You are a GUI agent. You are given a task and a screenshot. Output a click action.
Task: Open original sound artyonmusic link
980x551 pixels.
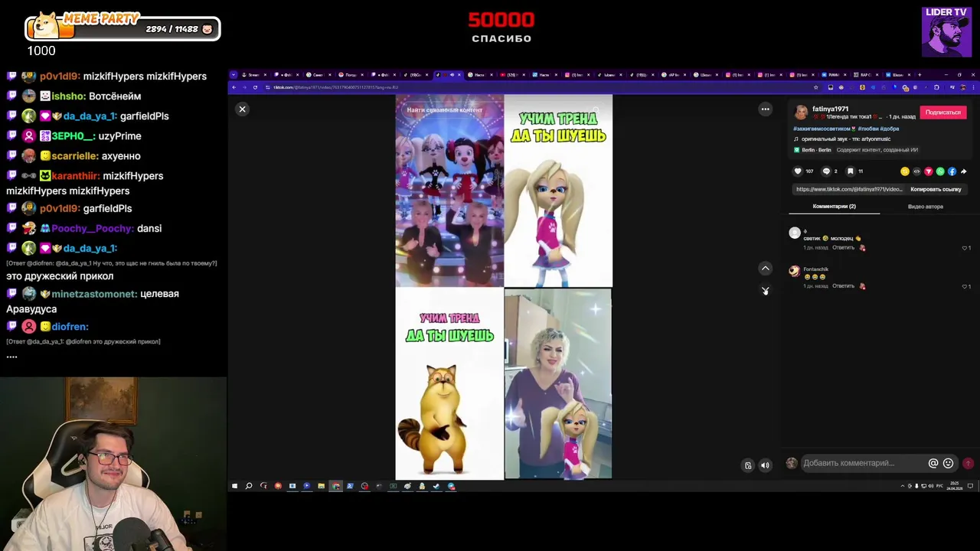click(846, 139)
